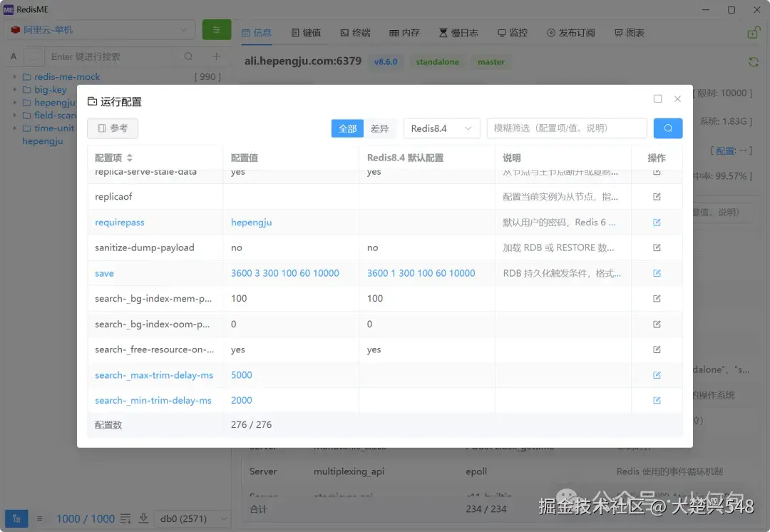Click the 5000 config value
Image resolution: width=770 pixels, height=532 pixels.
(242, 375)
